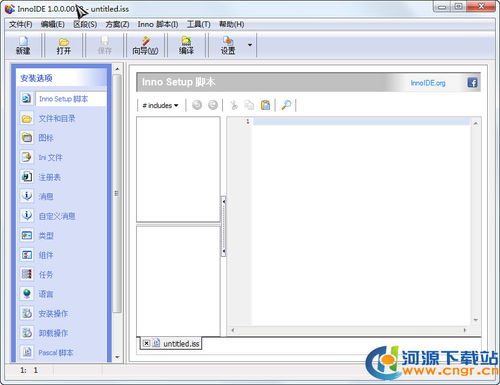Click the 任务 sidebar icon
The width and height of the screenshot is (500, 385).
click(x=27, y=274)
